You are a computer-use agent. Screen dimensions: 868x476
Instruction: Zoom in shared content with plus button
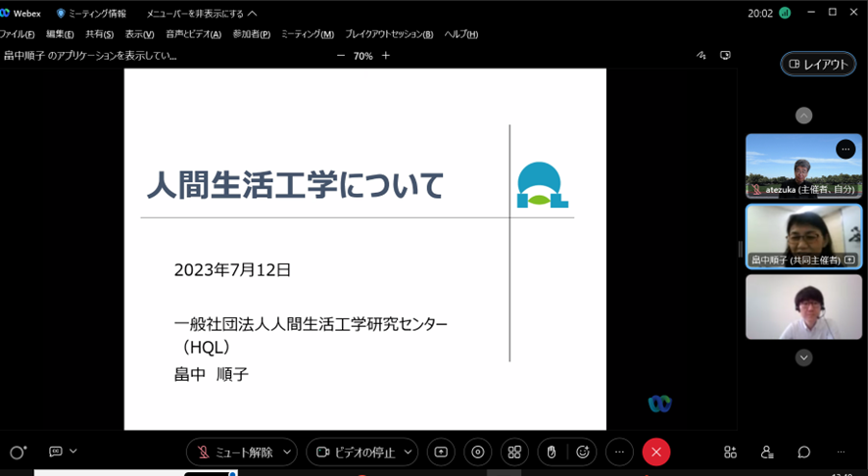pyautogui.click(x=386, y=56)
